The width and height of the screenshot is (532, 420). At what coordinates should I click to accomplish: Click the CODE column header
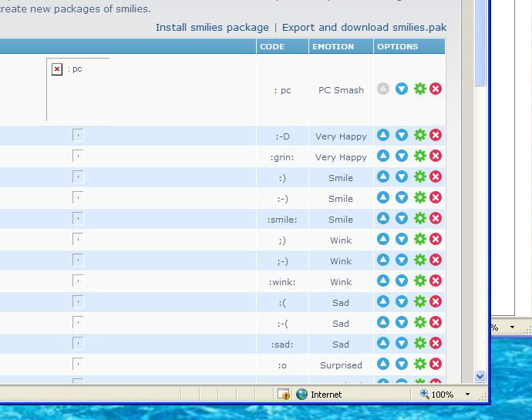(282, 46)
